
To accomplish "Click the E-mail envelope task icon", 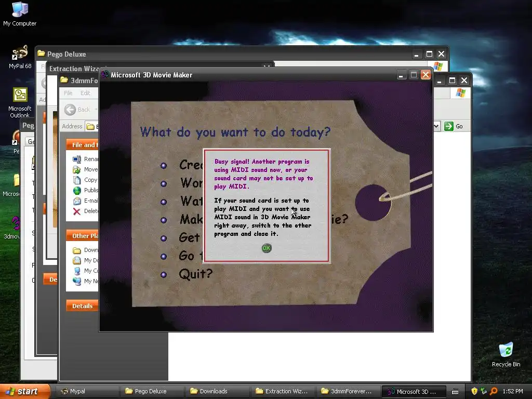I will (x=77, y=201).
